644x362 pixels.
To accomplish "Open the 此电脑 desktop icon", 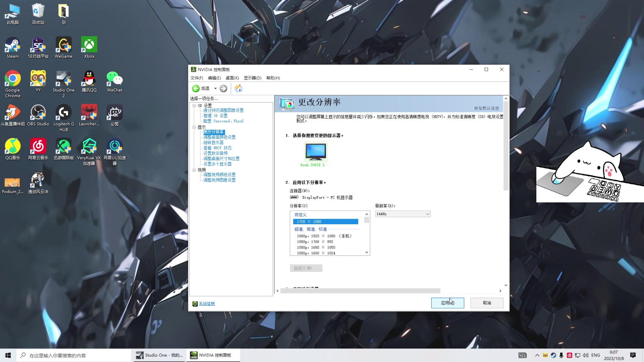I will [13, 14].
